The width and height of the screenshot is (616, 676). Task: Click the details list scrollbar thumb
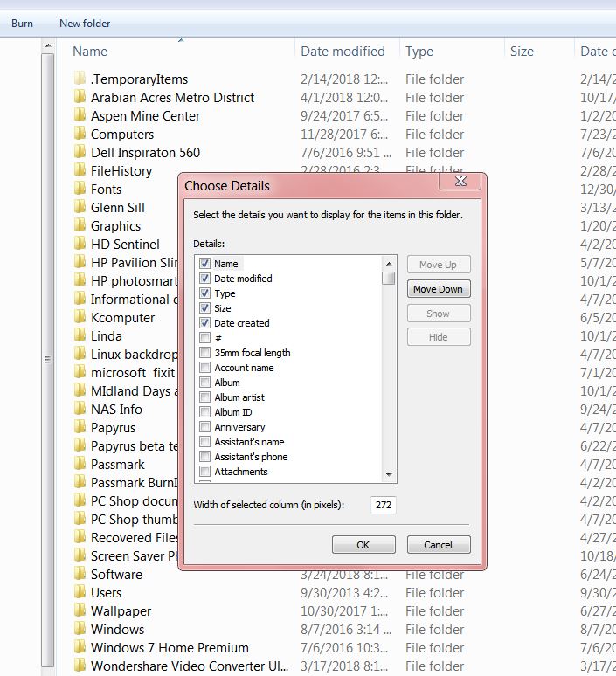click(389, 278)
